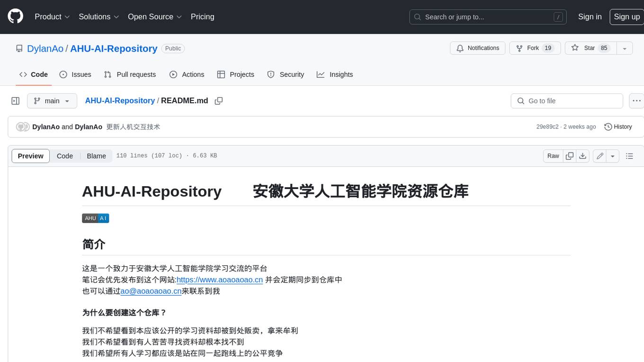Go to AHU-AI-Repository breadcrumb root

120,101
